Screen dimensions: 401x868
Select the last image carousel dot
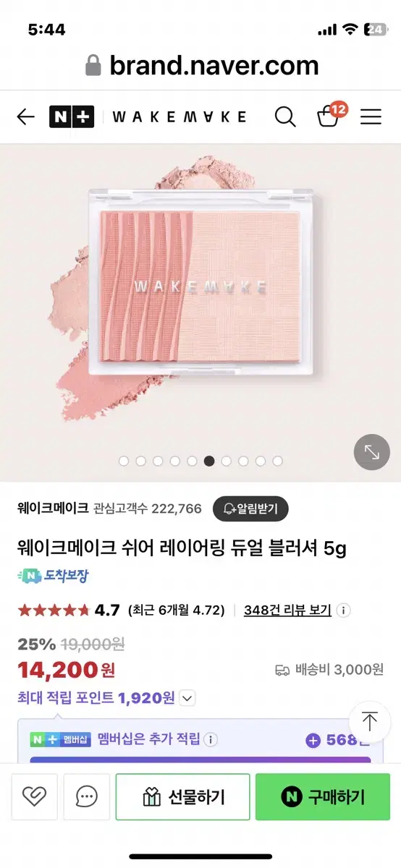pos(278,461)
